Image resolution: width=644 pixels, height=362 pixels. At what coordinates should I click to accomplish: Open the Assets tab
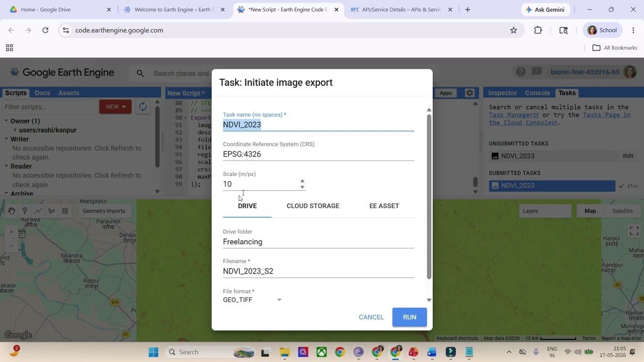[x=69, y=93]
